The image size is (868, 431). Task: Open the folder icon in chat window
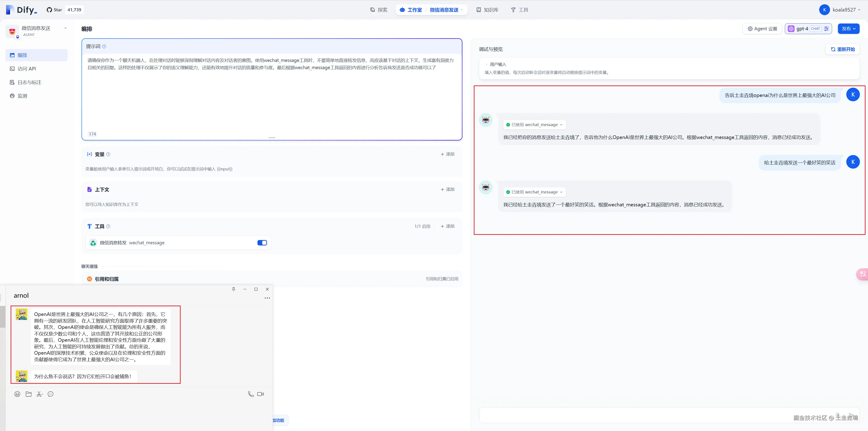click(x=29, y=394)
